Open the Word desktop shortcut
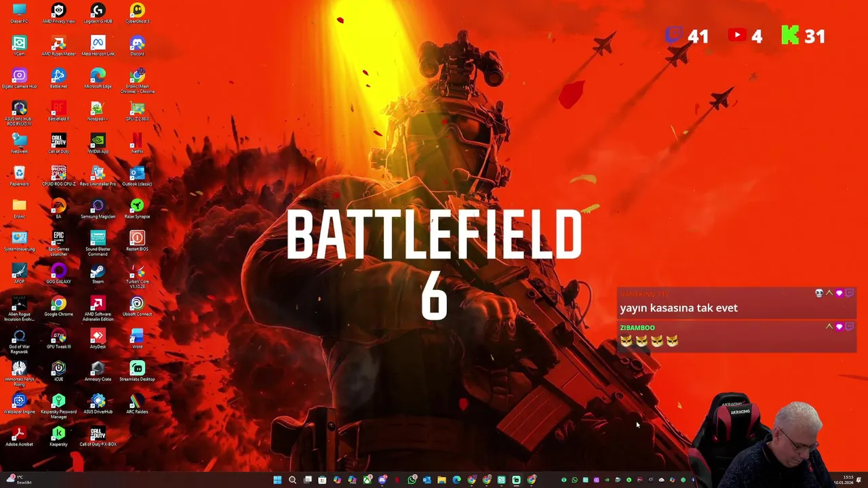The image size is (868, 488). click(x=137, y=338)
